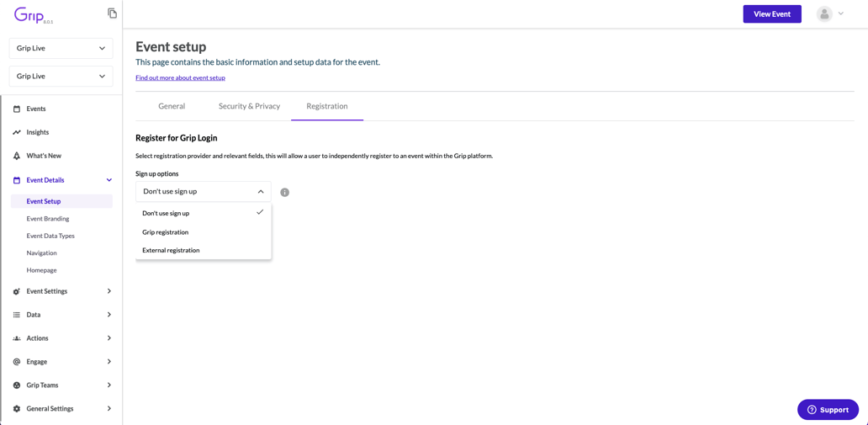Expand the Event Settings section
This screenshot has width=868, height=425.
108,291
